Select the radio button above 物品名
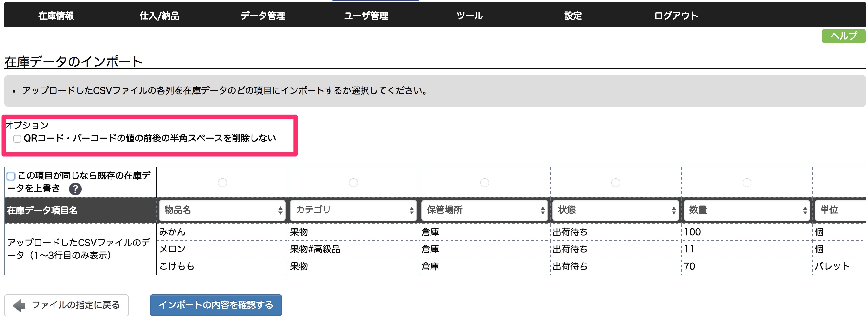 click(x=222, y=183)
